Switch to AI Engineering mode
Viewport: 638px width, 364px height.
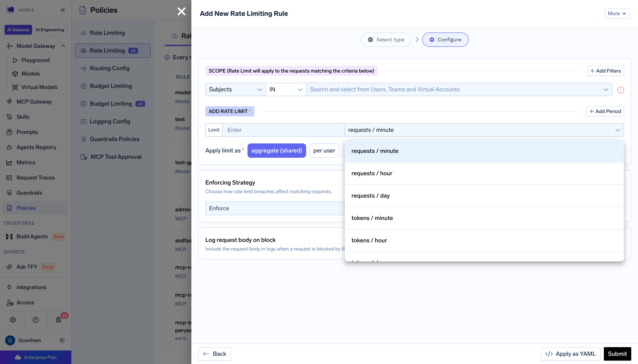tap(50, 30)
